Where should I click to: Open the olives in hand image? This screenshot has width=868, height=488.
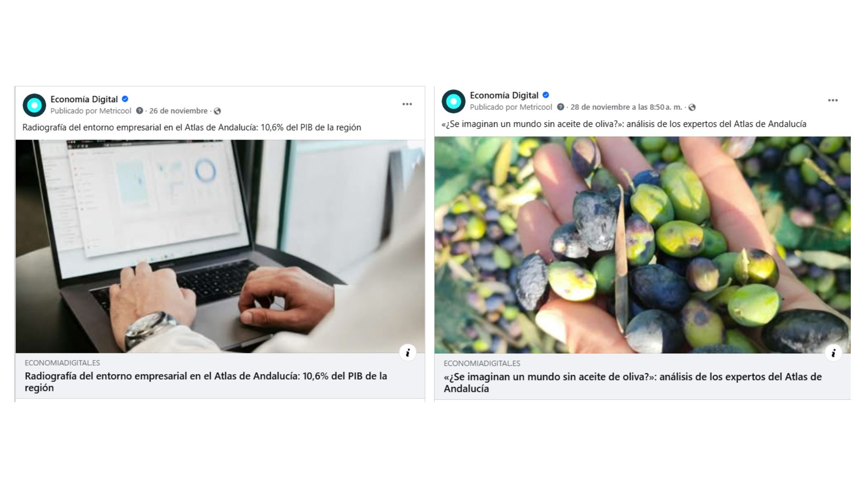pyautogui.click(x=642, y=245)
